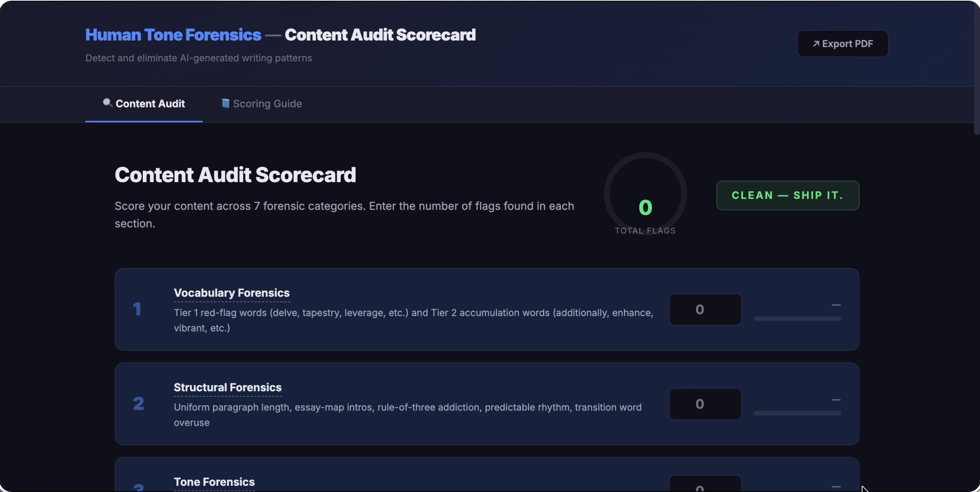The height and width of the screenshot is (492, 980).
Task: Click the magnifier icon on Content Audit tab
Action: click(108, 103)
